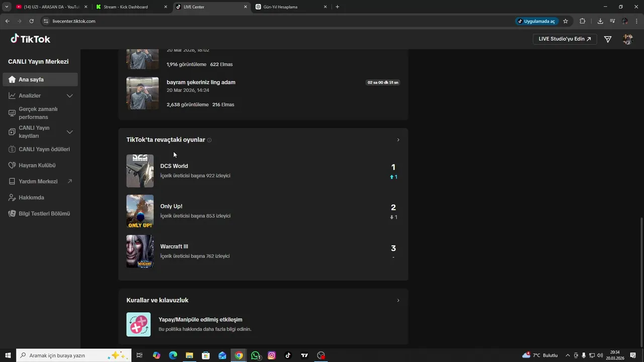The width and height of the screenshot is (644, 362).
Task: Open Hayran Kulübü section
Action: tap(37, 165)
